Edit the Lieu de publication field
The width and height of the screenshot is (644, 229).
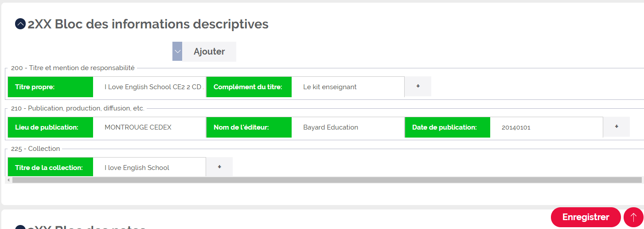tap(150, 127)
